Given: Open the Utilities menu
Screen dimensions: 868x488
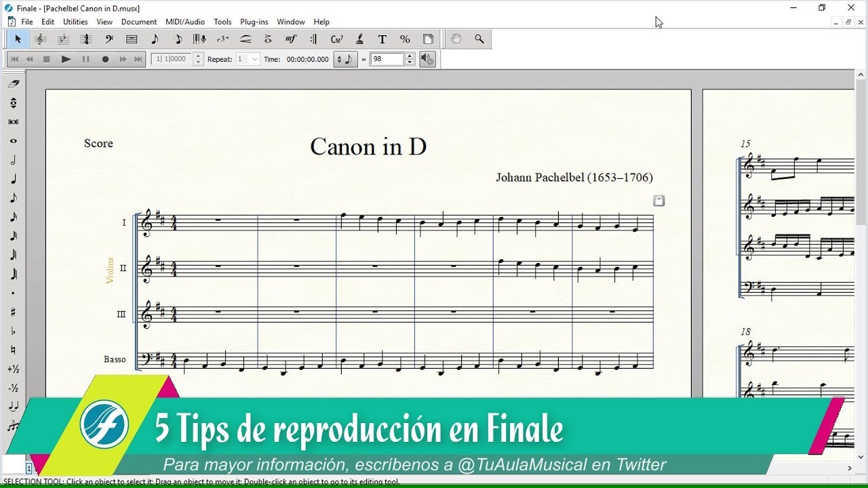Looking at the screenshot, I should (75, 22).
